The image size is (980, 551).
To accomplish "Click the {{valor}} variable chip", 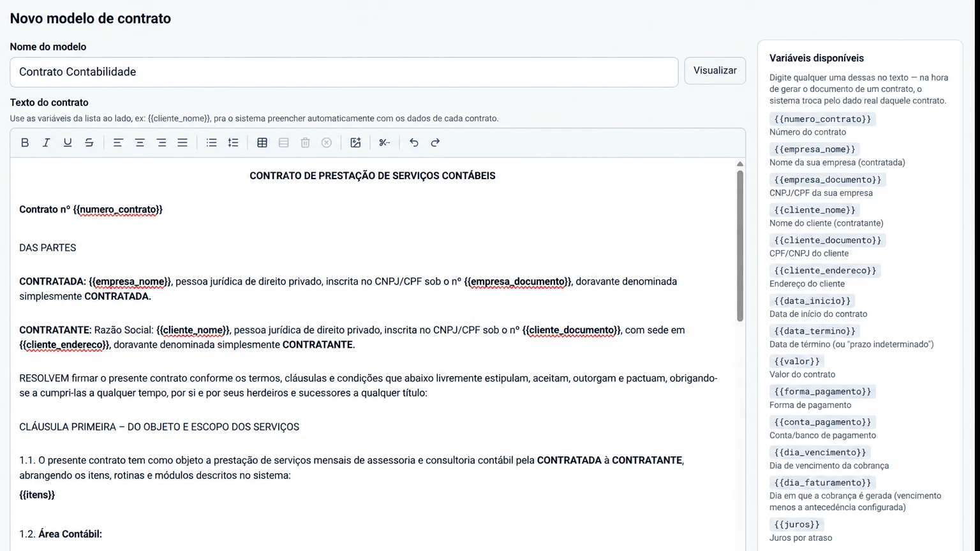I will tap(797, 362).
